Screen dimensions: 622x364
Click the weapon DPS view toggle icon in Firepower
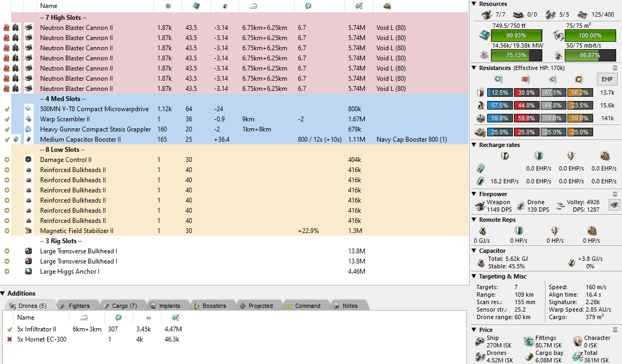click(x=615, y=205)
